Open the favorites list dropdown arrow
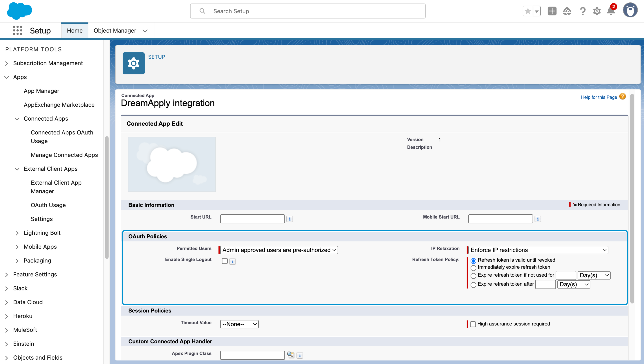This screenshot has height=364, width=644. (537, 11)
